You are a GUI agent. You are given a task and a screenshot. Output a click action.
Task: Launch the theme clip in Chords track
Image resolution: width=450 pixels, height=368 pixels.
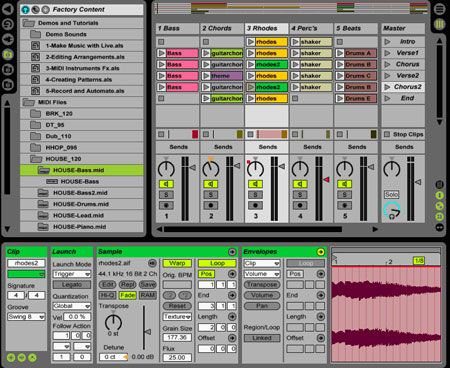(206, 76)
